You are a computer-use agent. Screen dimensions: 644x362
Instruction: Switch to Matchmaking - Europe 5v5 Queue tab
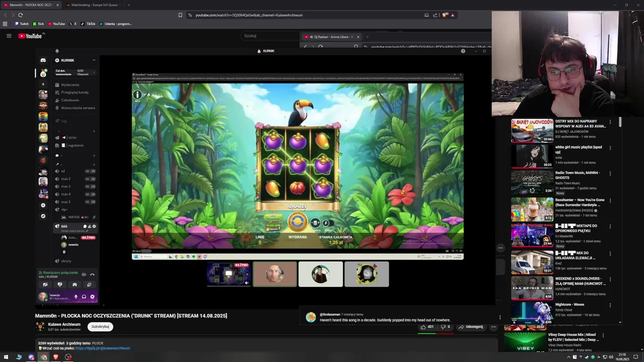[95, 5]
